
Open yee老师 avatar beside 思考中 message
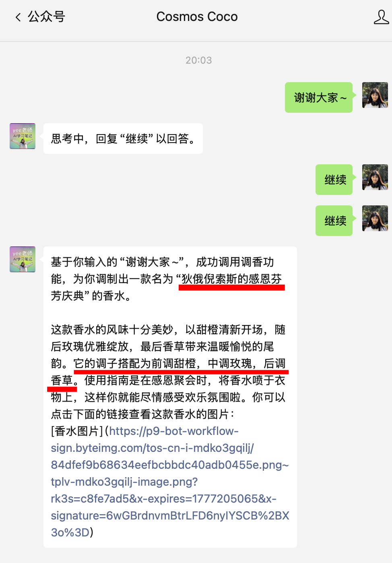click(x=23, y=136)
